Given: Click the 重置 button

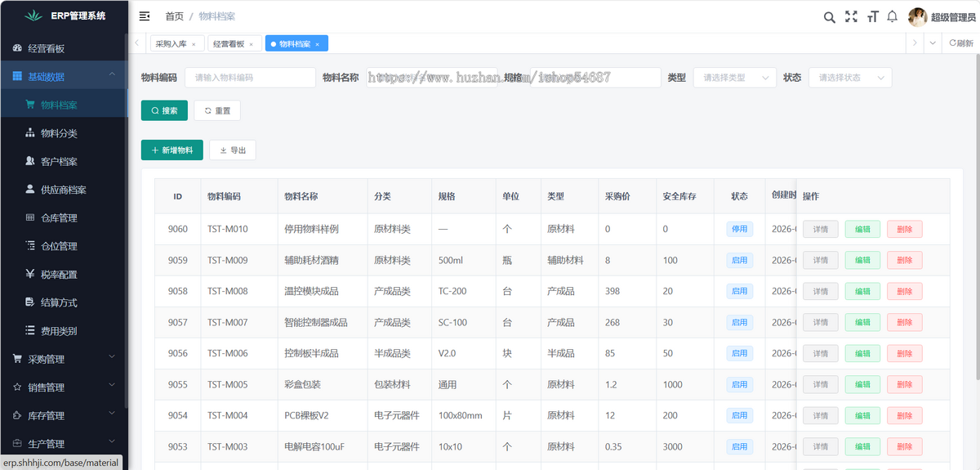Looking at the screenshot, I should [217, 110].
